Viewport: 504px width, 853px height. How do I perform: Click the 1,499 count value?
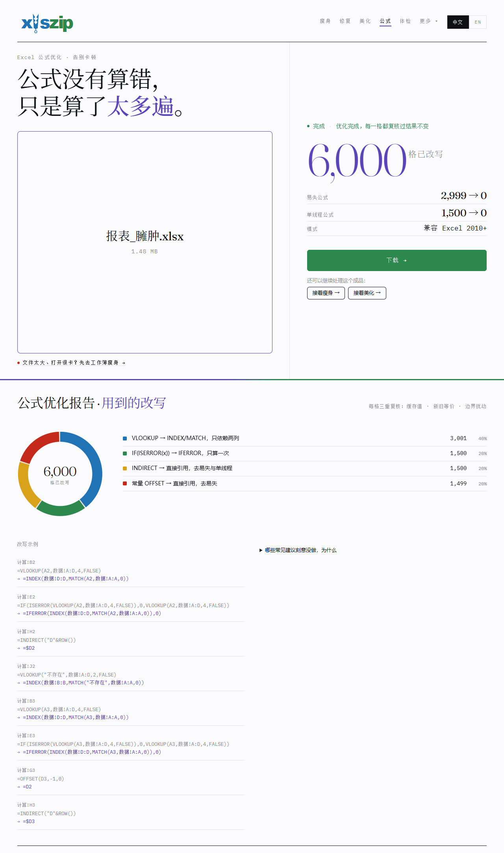coord(458,484)
